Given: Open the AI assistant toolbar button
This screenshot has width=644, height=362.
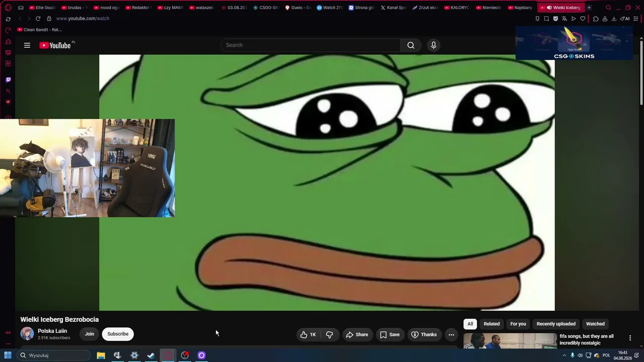Looking at the screenshot, I should [x=625, y=19].
